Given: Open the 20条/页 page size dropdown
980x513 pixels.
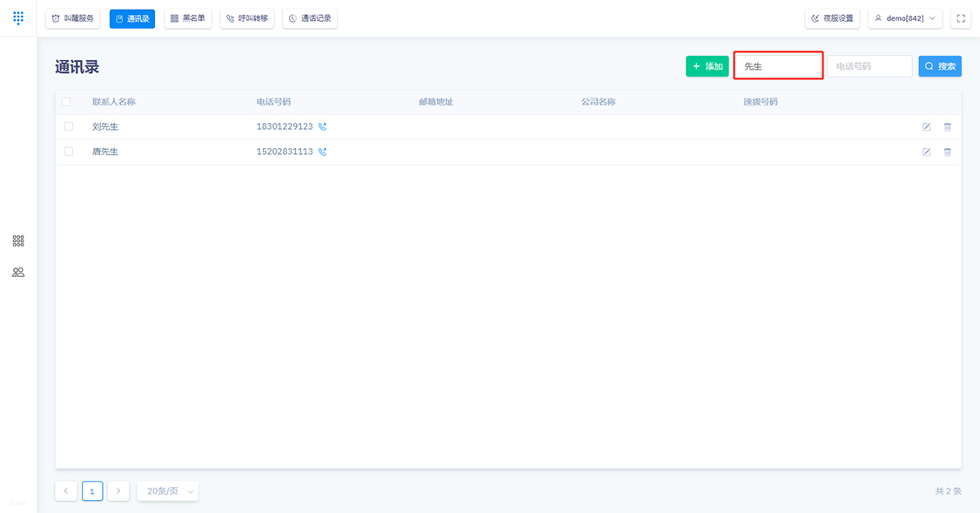Looking at the screenshot, I should [x=167, y=491].
